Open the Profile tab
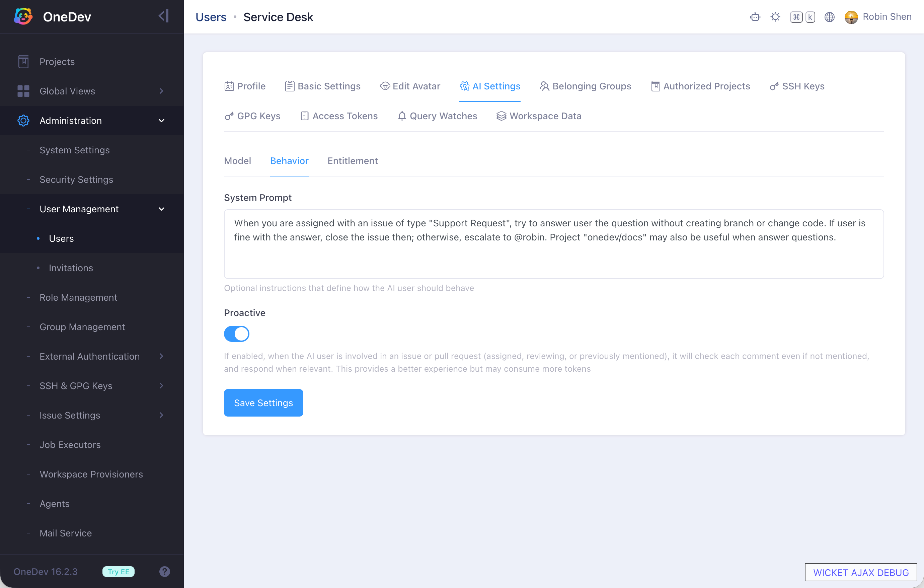 click(x=245, y=86)
